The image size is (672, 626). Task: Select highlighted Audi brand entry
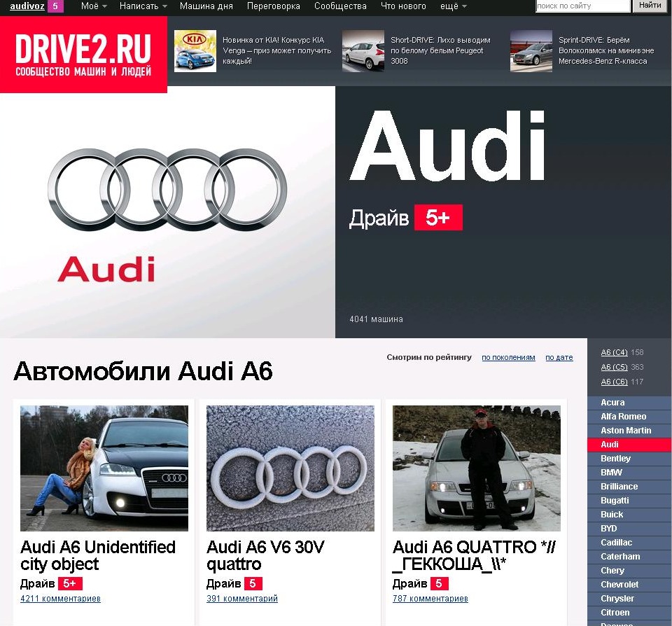629,445
